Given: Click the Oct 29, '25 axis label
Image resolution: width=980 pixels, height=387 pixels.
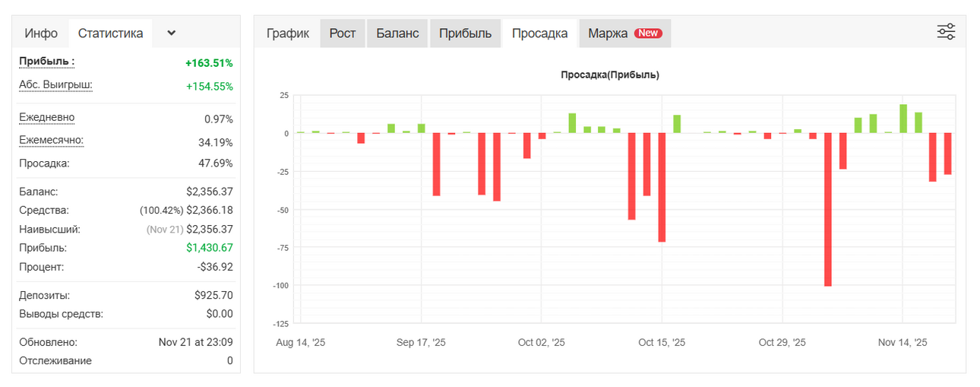Looking at the screenshot, I should (x=782, y=343).
